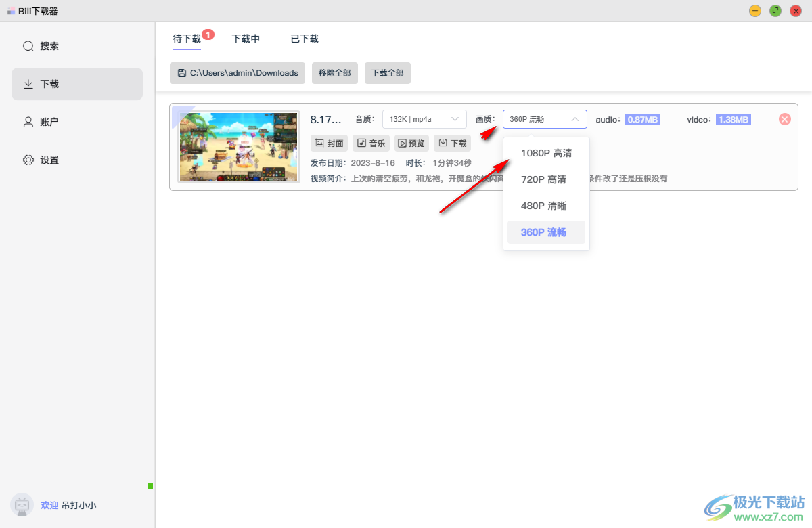Viewport: 812px width, 528px height.
Task: Open the 搜索 search page
Action: [77, 46]
